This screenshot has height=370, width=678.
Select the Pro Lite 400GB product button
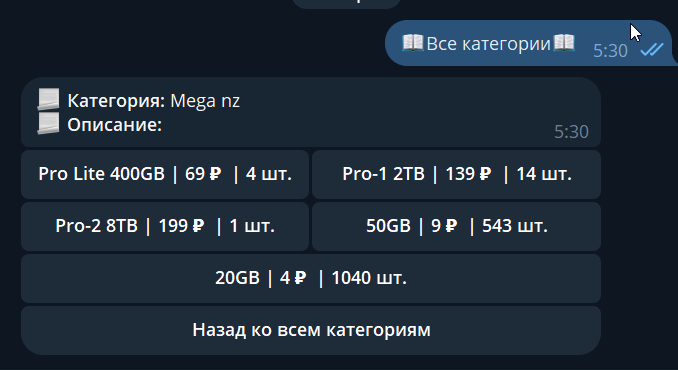point(165,174)
